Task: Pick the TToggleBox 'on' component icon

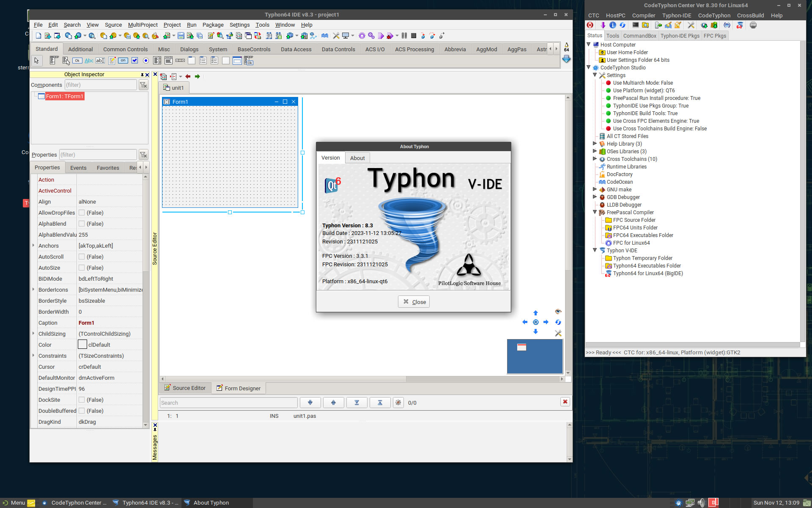Action: click(x=123, y=61)
